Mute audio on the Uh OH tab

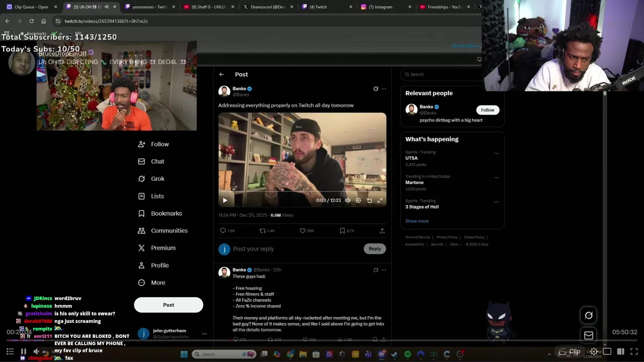coord(107,7)
